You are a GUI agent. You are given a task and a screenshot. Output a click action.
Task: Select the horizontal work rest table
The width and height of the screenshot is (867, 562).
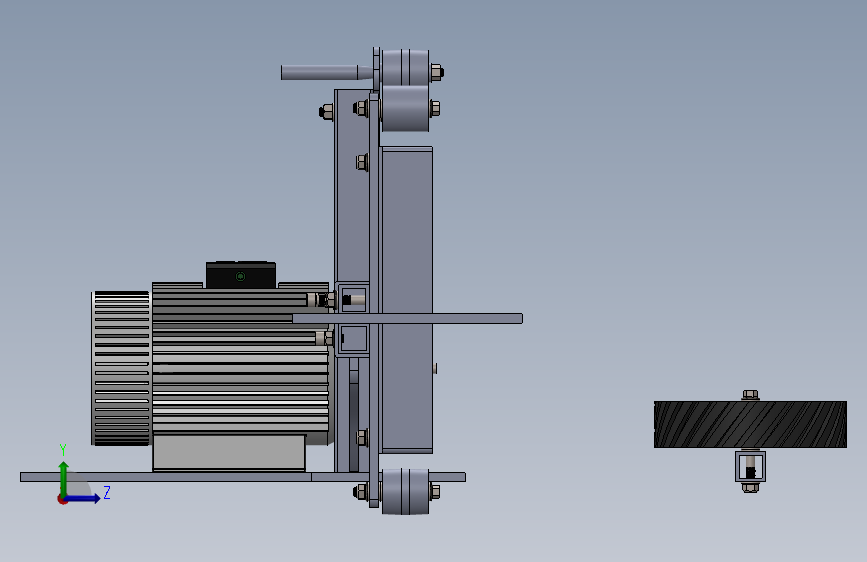(x=408, y=319)
